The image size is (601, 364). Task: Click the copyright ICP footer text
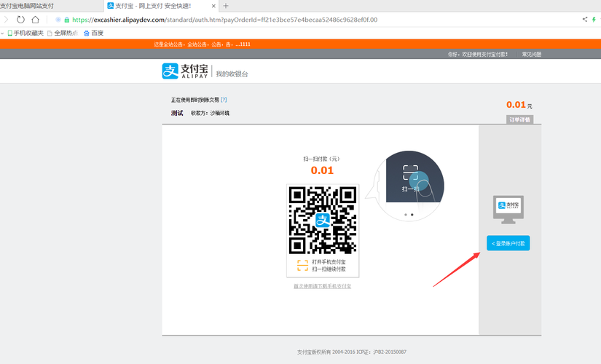[x=351, y=352]
